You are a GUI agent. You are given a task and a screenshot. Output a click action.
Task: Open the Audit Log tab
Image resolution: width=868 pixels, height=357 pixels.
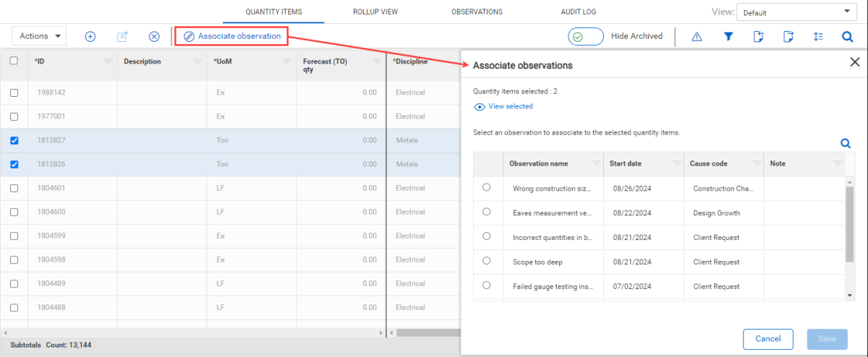[579, 12]
